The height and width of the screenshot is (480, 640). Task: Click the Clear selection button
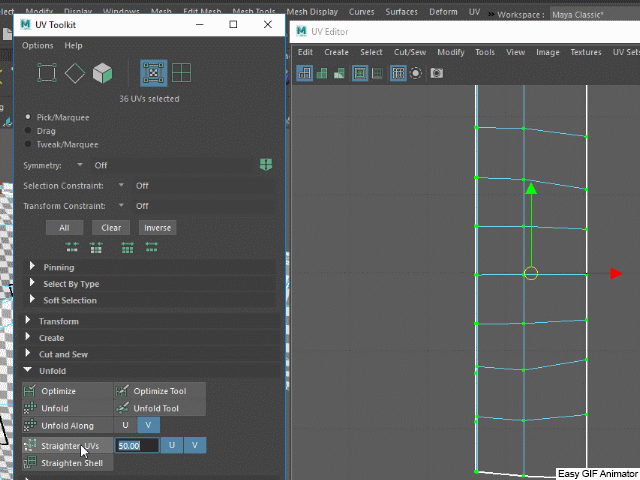[x=111, y=228]
